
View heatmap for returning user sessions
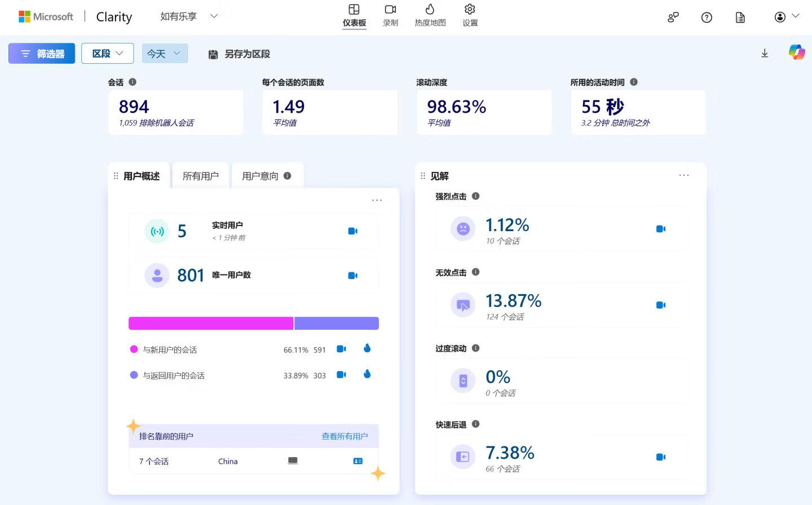point(367,374)
